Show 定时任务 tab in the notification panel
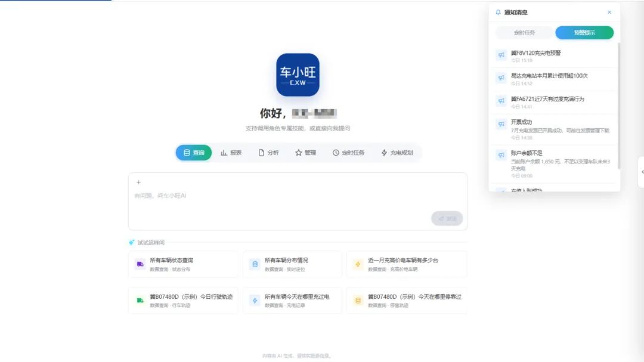 (525, 32)
